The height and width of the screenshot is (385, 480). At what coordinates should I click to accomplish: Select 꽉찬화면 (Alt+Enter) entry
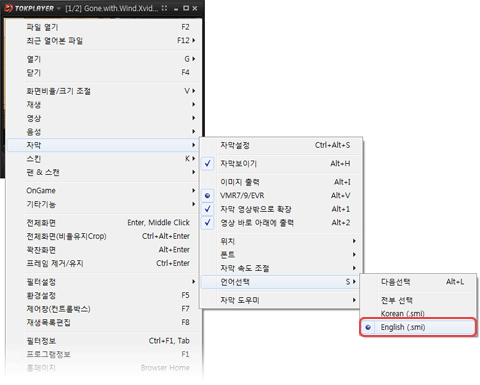104,250
